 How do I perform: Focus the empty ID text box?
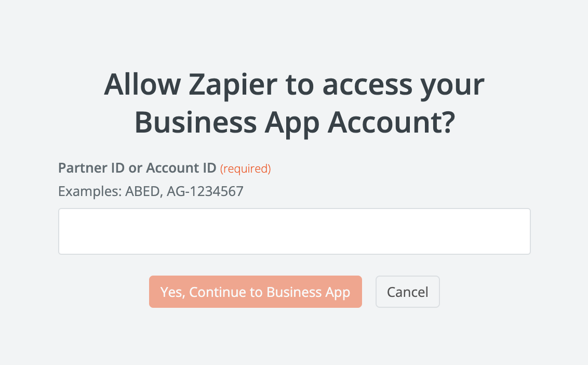pos(294,231)
